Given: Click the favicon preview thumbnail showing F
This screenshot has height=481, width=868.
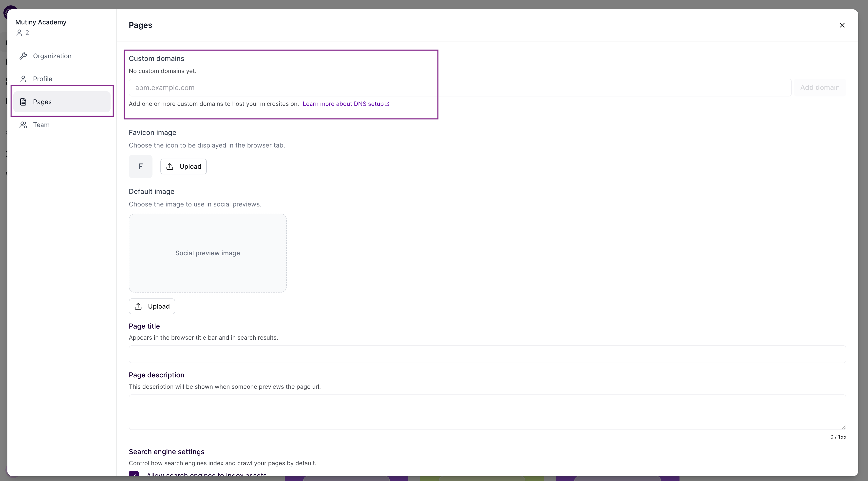Looking at the screenshot, I should [140, 166].
